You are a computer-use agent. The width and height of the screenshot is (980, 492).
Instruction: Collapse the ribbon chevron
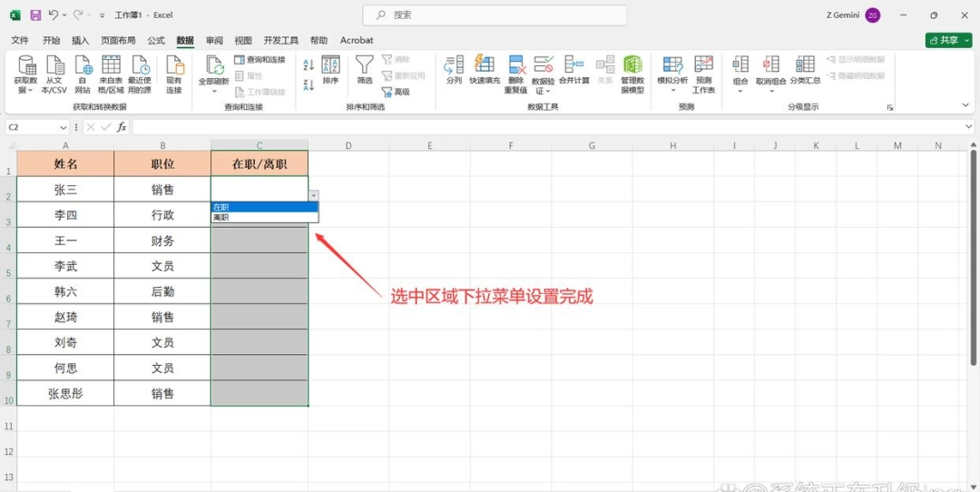coord(966,107)
